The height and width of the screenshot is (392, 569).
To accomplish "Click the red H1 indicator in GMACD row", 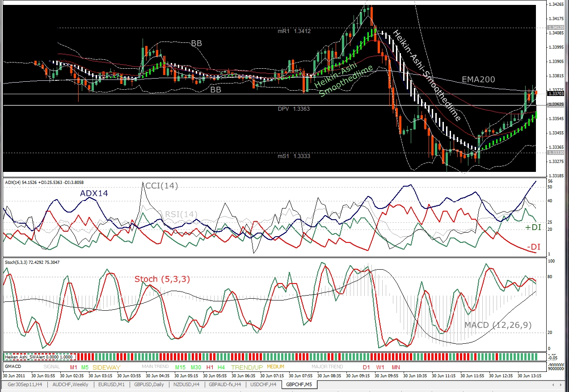I will point(210,367).
